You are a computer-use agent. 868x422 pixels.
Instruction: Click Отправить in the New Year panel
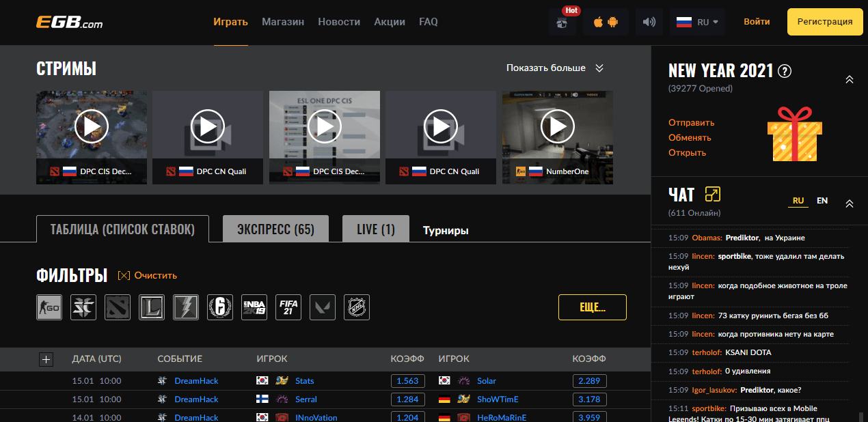coord(692,123)
